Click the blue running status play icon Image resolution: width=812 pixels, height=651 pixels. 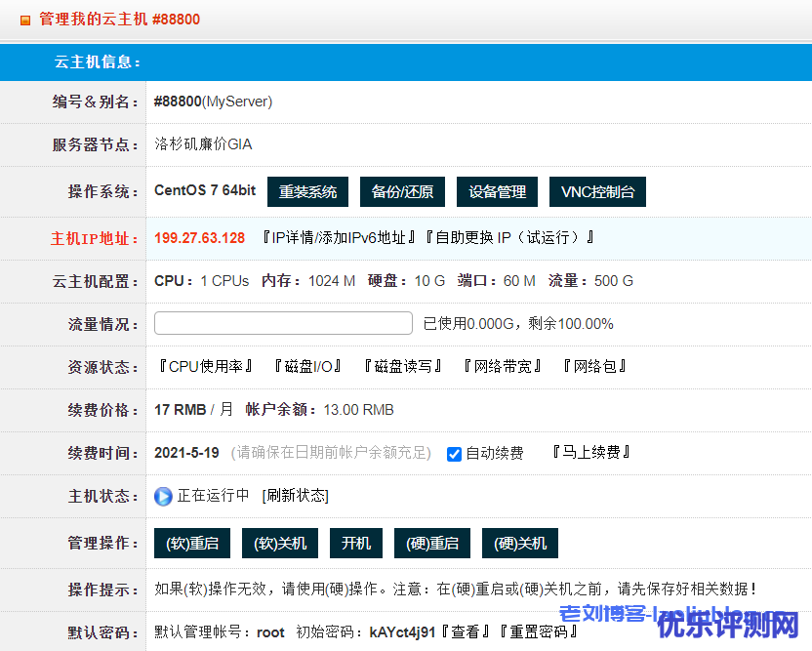(163, 496)
